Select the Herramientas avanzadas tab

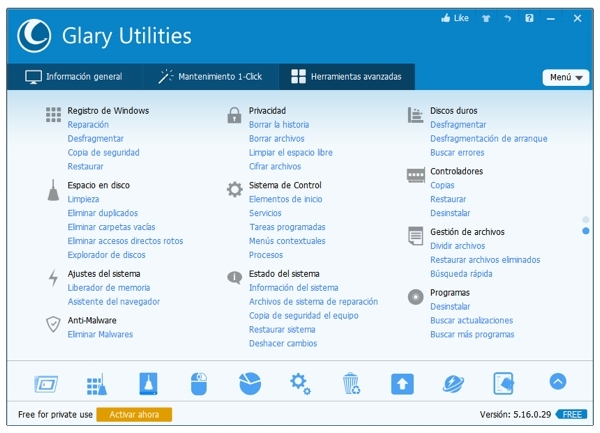tap(346, 77)
